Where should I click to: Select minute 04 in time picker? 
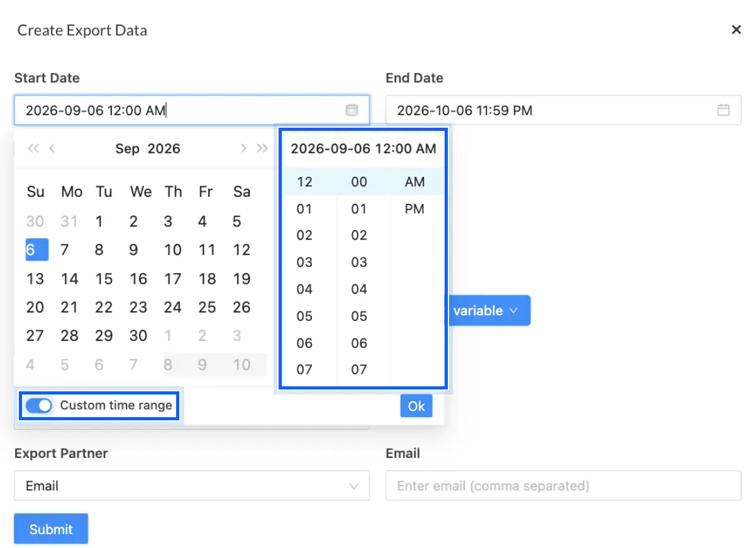359,289
